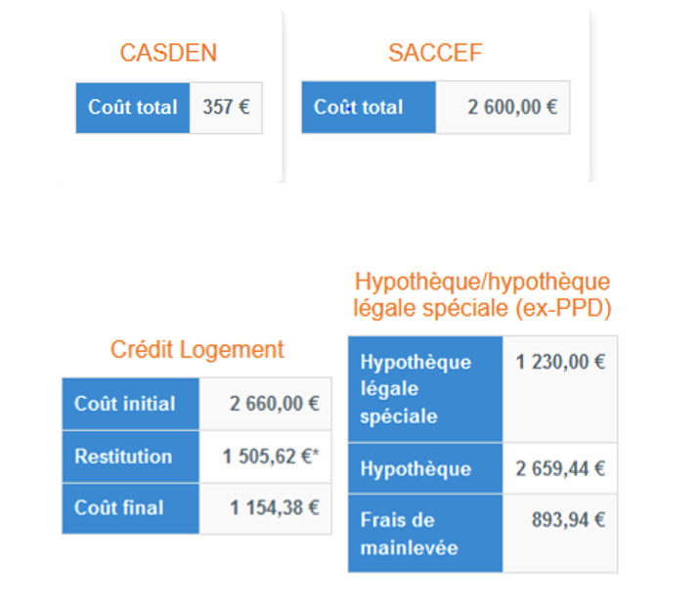Image resolution: width=700 pixels, height=610 pixels.
Task: Click the 2 659,44 € value
Action: tap(561, 468)
